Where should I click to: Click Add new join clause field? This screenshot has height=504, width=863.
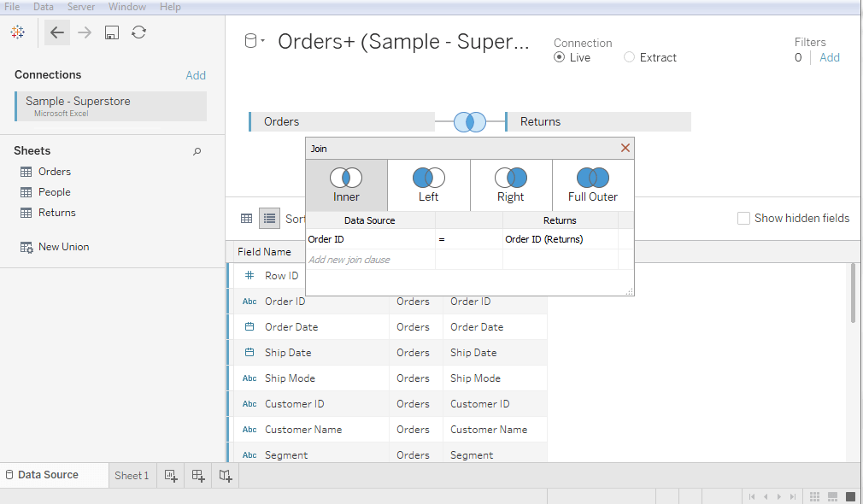(x=371, y=260)
